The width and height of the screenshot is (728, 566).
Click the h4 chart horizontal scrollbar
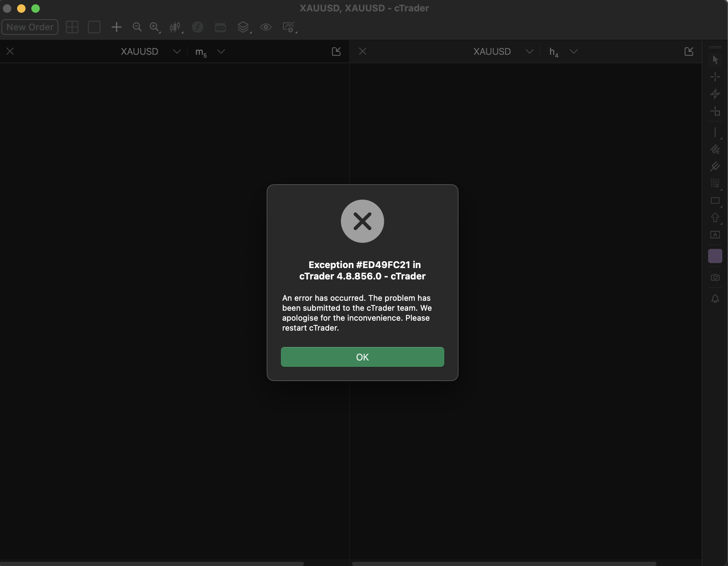[504, 564]
